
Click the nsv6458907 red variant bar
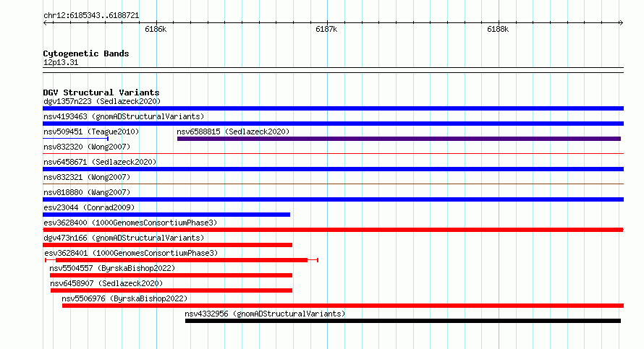point(171,290)
